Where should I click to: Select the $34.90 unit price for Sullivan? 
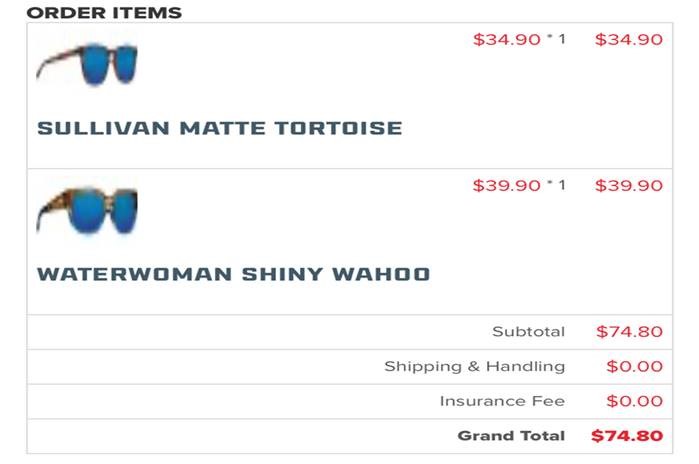(507, 40)
